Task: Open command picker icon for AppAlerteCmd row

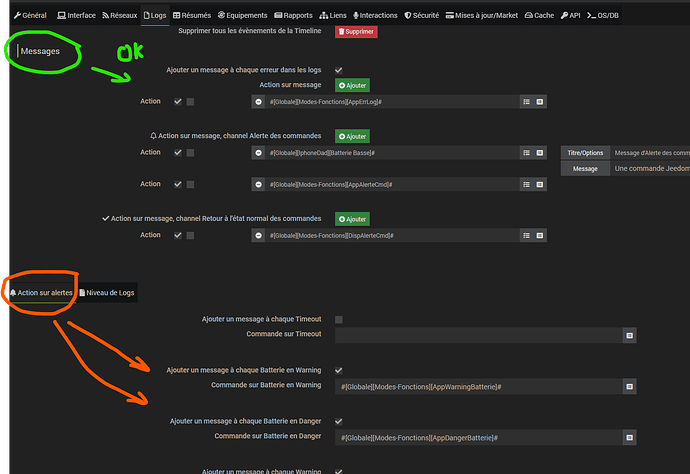Action: 540,184
